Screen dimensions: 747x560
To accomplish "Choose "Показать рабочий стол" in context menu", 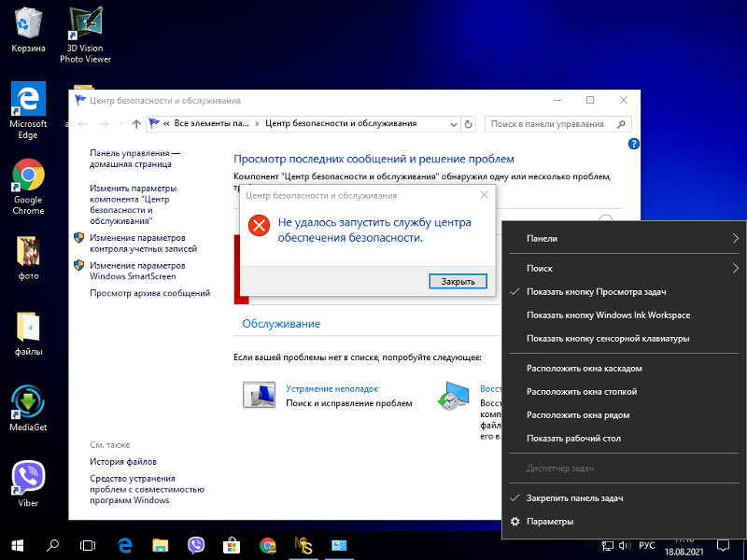I will tap(573, 439).
